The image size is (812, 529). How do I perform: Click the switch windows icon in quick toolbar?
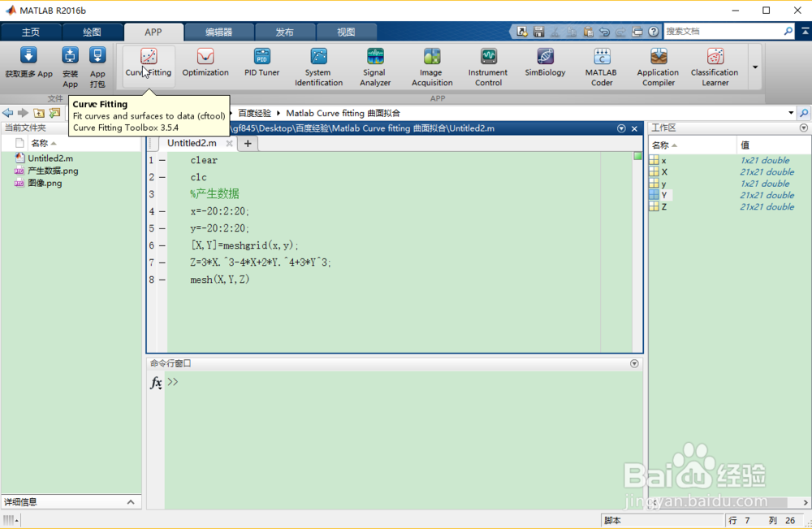pyautogui.click(x=637, y=32)
